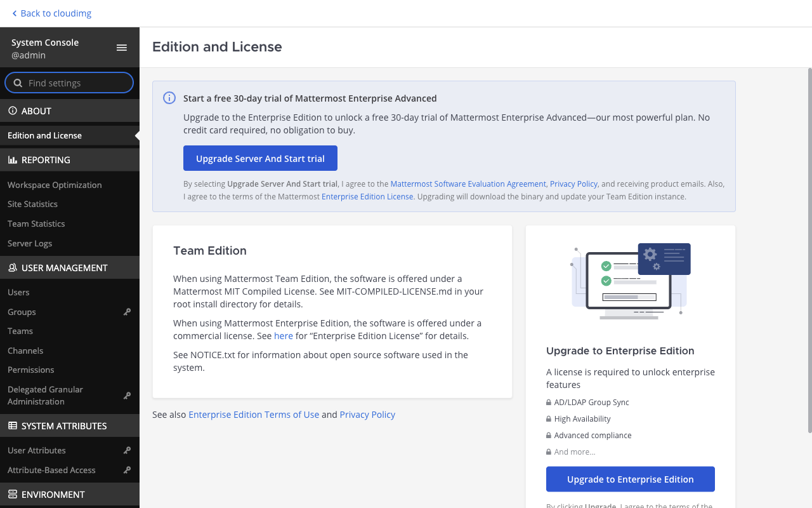The height and width of the screenshot is (508, 812).
Task: Open Delegated Granular Administration
Action: (x=45, y=396)
